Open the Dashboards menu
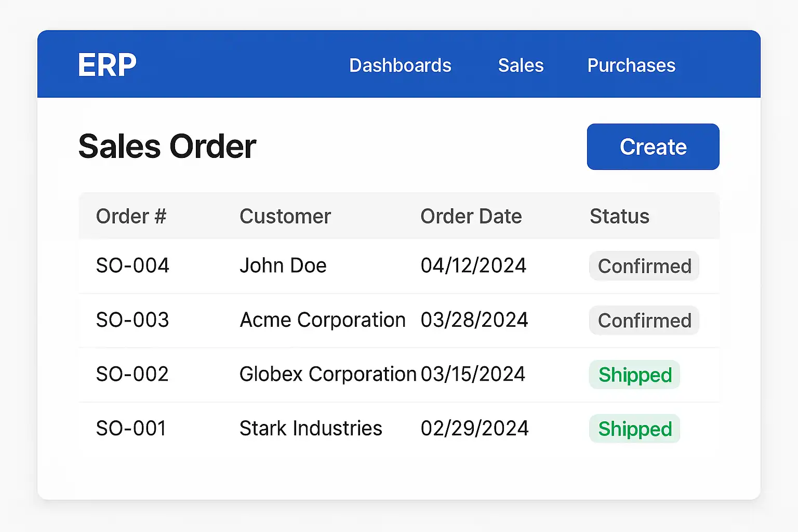798x532 pixels. coord(400,65)
